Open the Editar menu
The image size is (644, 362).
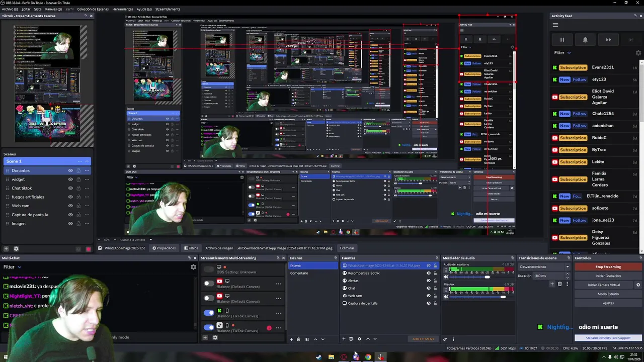26,9
